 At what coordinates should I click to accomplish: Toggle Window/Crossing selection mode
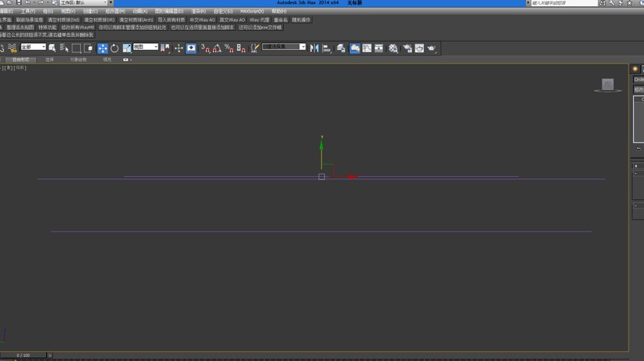tap(88, 48)
